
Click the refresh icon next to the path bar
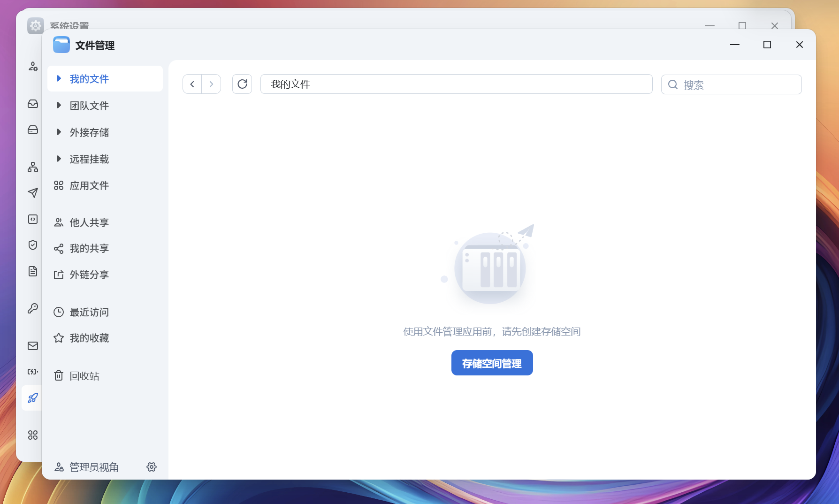point(242,84)
